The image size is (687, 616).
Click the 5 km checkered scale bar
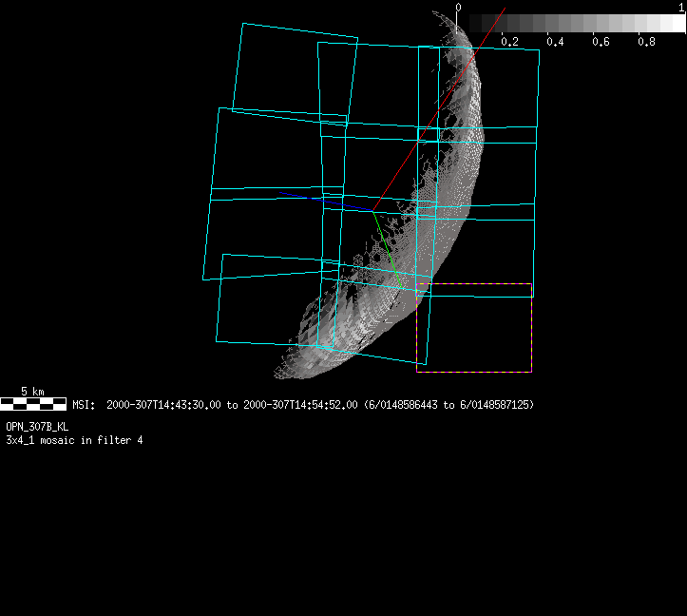[33, 404]
